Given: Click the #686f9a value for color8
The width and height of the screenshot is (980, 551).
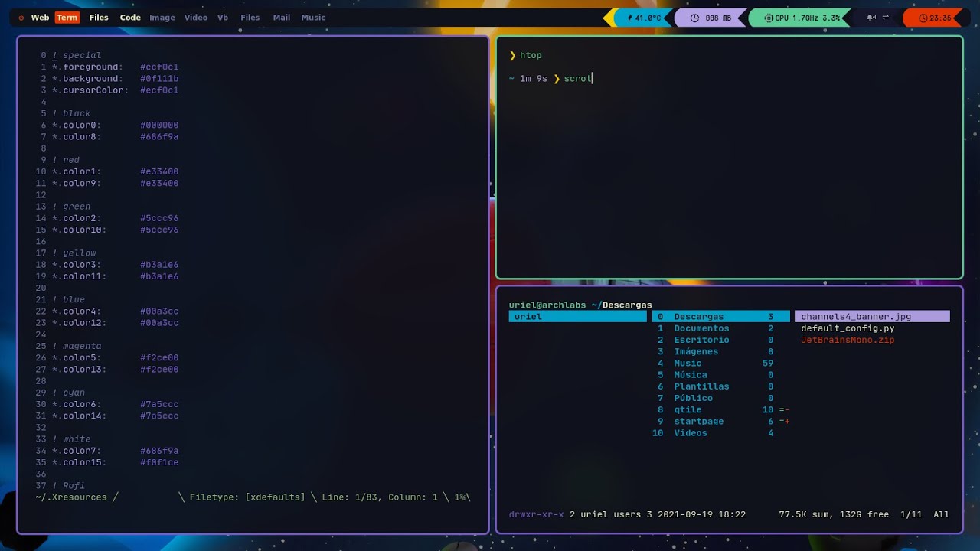Looking at the screenshot, I should click(x=159, y=137).
